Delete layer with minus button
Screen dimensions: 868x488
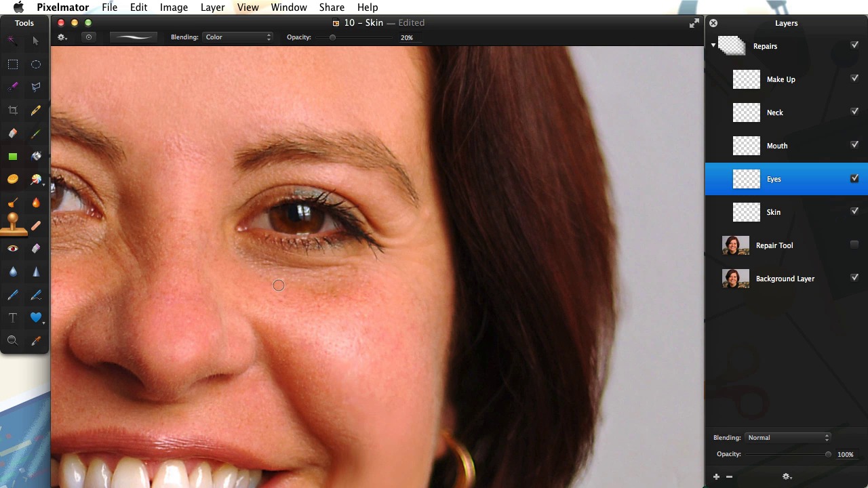[x=729, y=476]
